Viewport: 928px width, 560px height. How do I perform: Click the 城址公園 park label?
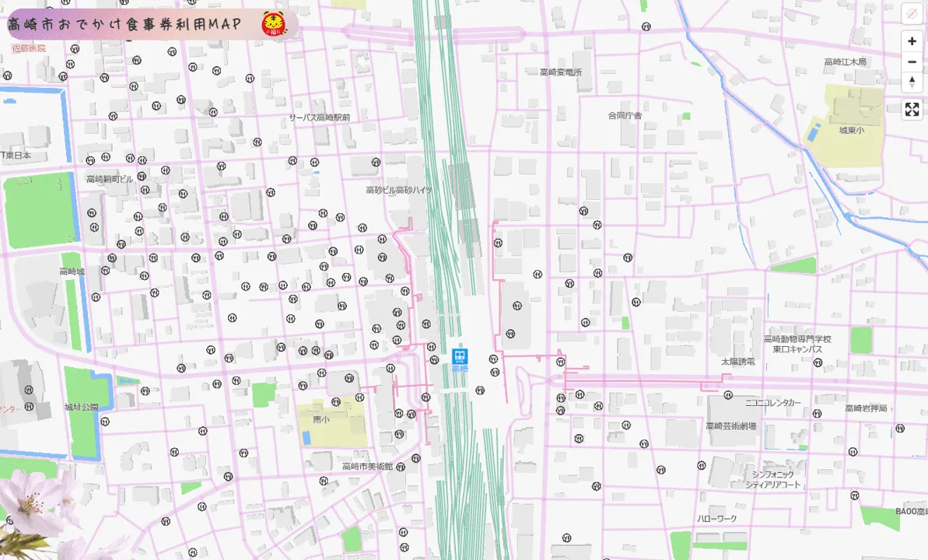tap(82, 407)
